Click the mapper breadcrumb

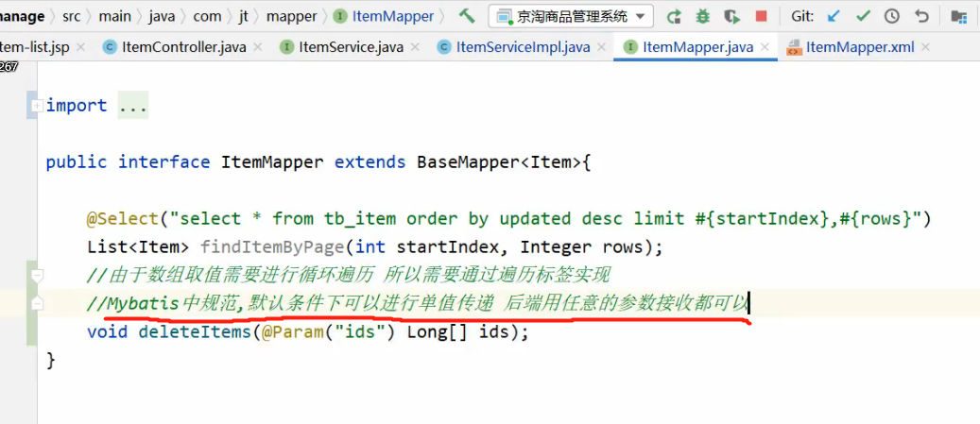coord(292,16)
